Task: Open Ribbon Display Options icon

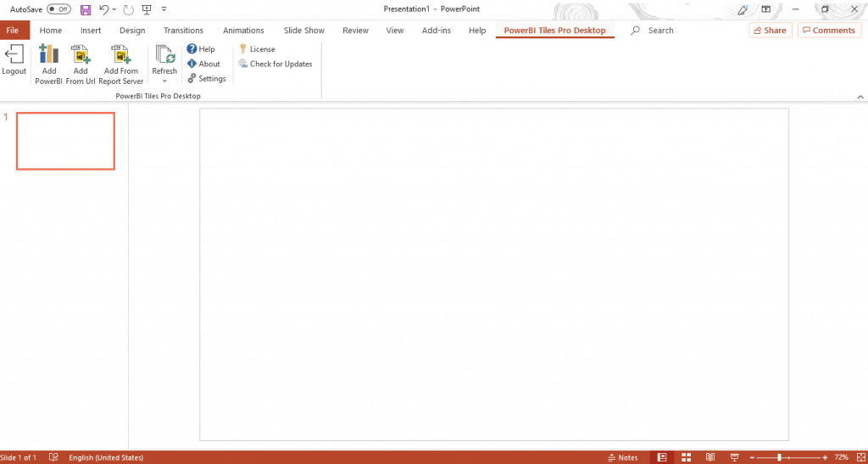Action: click(x=766, y=9)
